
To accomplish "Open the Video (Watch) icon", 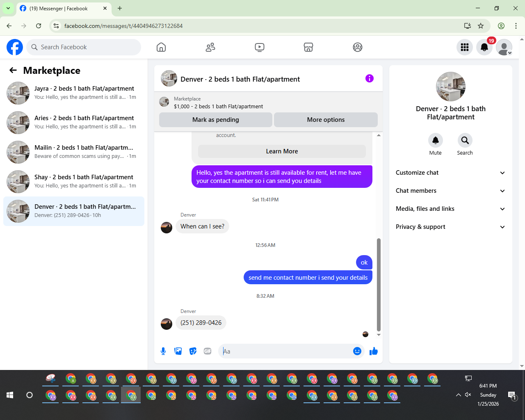I will (260, 47).
